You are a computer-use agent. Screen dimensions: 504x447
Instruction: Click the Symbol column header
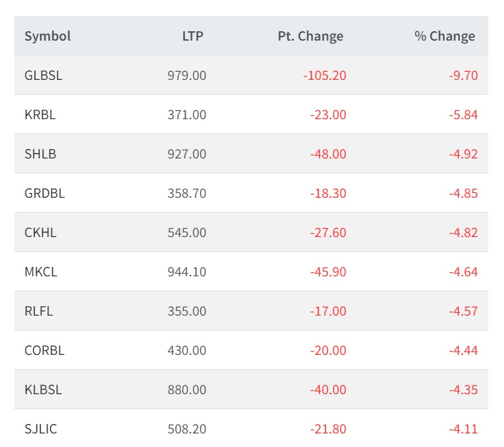pyautogui.click(x=47, y=37)
